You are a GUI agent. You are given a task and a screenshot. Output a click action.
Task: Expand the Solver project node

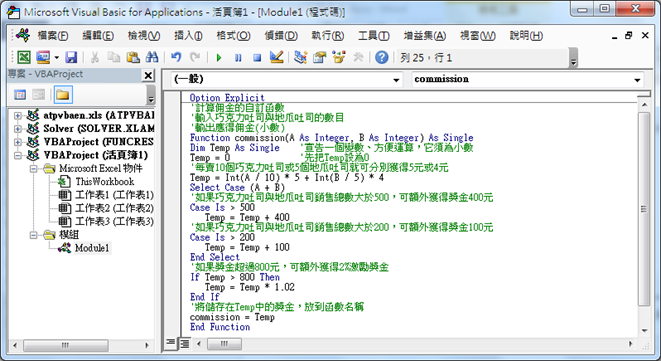pyautogui.click(x=18, y=128)
